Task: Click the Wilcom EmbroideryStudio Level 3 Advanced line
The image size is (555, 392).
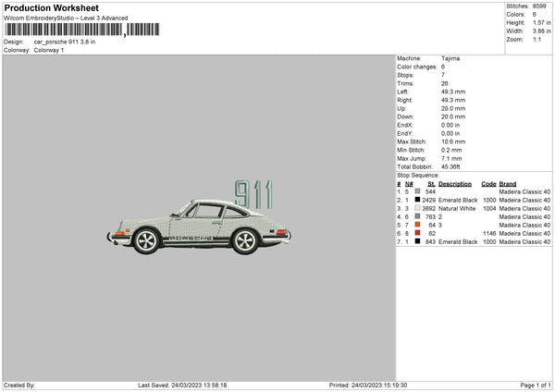Action: [x=66, y=18]
